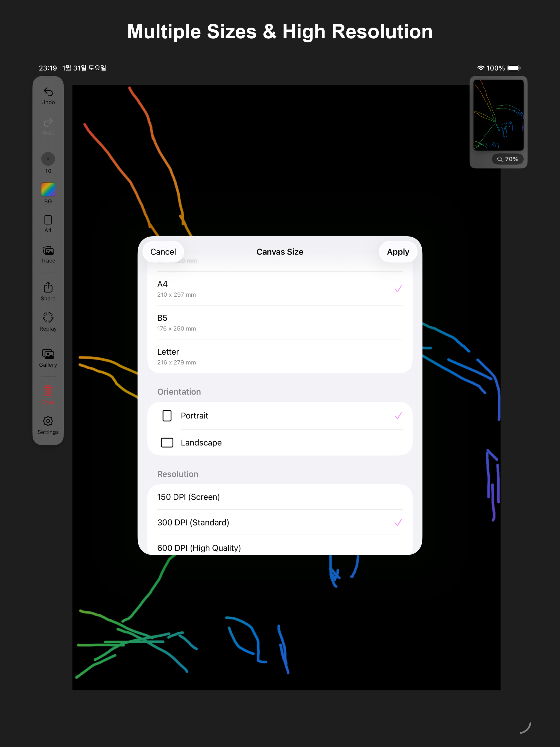Select Portrait orientation
The height and width of the screenshot is (747, 560).
point(280,416)
